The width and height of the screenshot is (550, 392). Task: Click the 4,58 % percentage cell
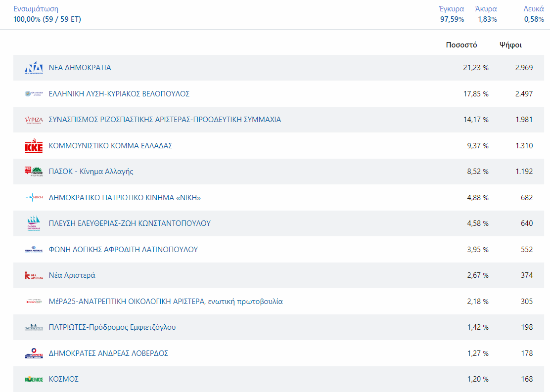tap(478, 223)
